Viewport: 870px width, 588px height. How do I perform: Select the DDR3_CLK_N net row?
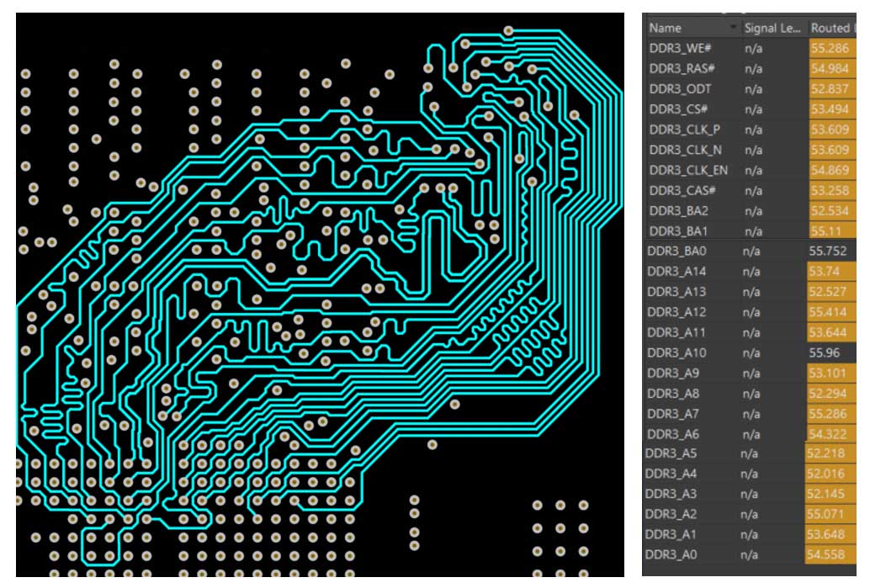pyautogui.click(x=685, y=150)
